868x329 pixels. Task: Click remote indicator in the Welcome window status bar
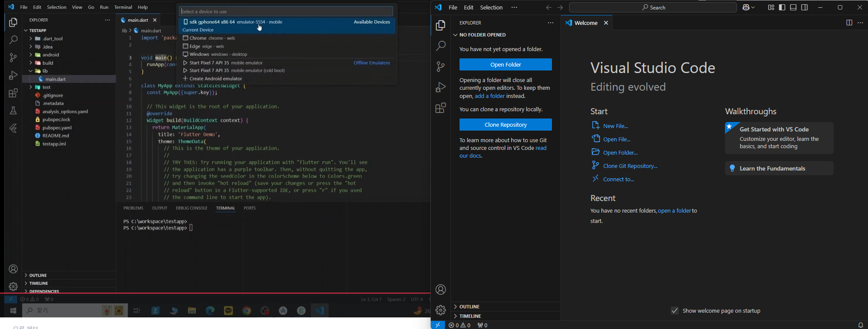[438, 325]
